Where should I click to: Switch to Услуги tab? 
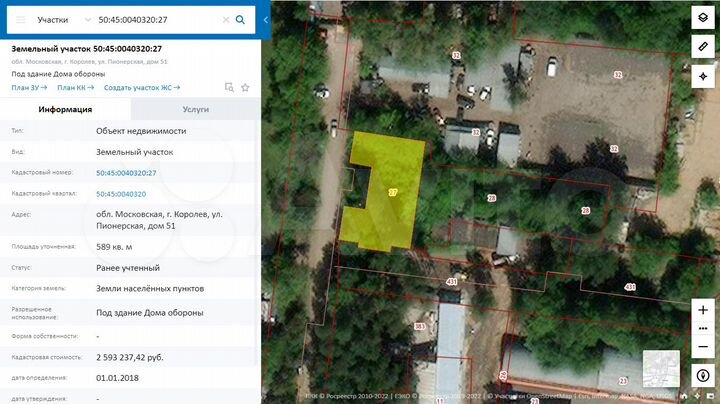click(x=196, y=109)
